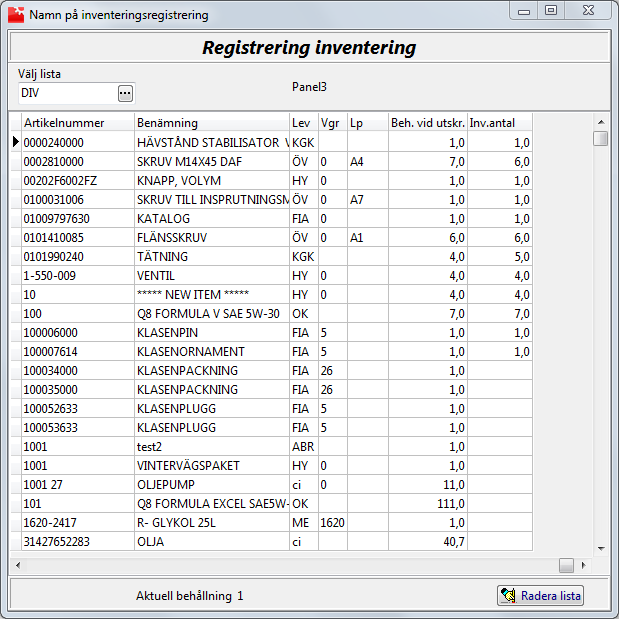Click the Inv.antal cell for TÄTNING

pyautogui.click(x=500, y=256)
